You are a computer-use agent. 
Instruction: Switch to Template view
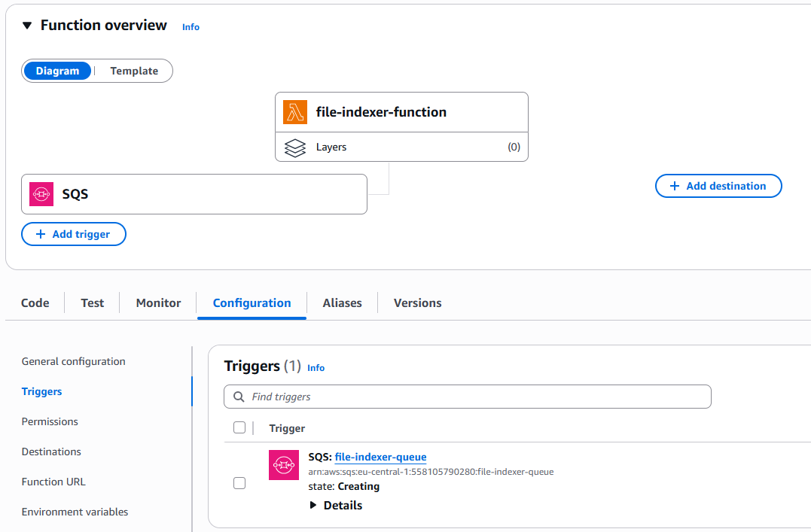(x=134, y=71)
